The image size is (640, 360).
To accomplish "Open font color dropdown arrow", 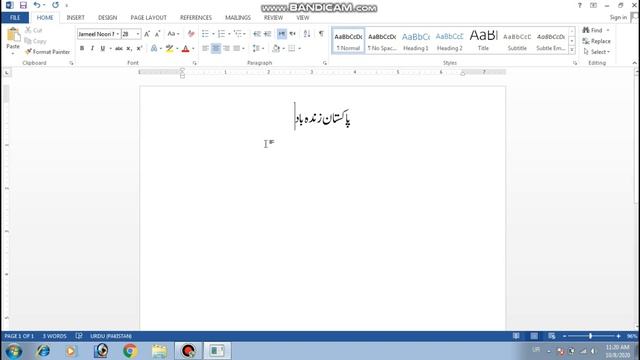I will coord(193,49).
